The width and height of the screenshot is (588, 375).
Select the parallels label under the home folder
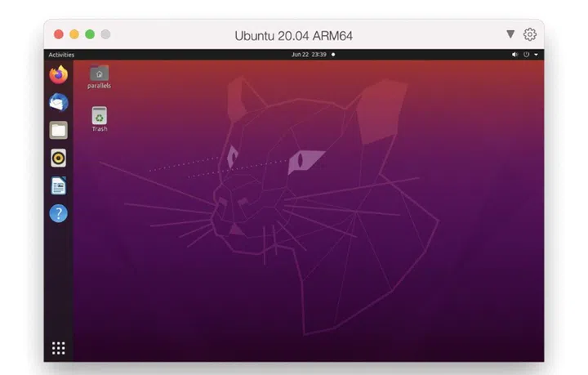[100, 86]
